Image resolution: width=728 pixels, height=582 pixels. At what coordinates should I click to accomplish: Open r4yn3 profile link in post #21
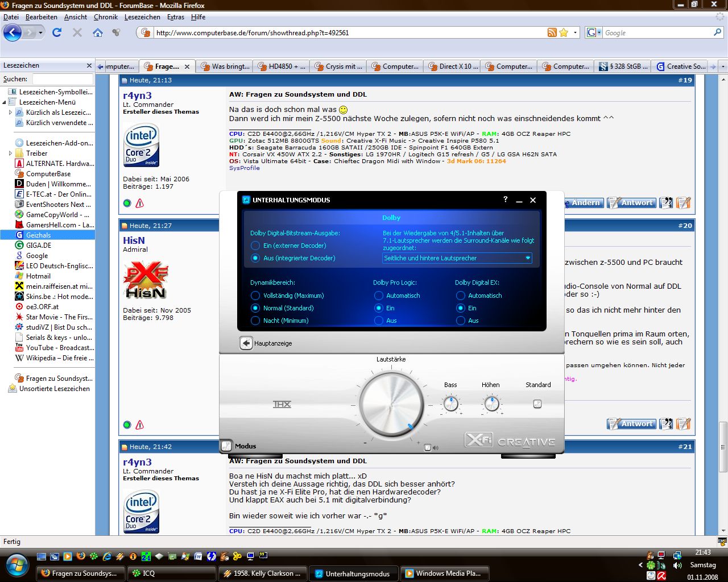tap(137, 462)
